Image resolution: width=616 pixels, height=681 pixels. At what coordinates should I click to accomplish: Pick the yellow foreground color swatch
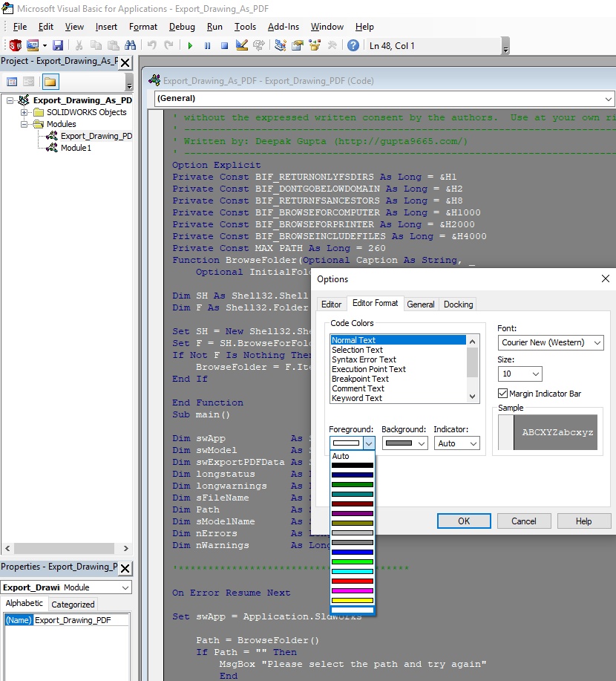tap(352, 601)
